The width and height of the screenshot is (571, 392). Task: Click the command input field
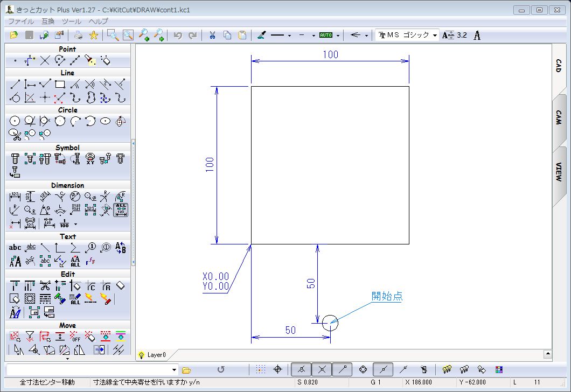[x=88, y=370]
